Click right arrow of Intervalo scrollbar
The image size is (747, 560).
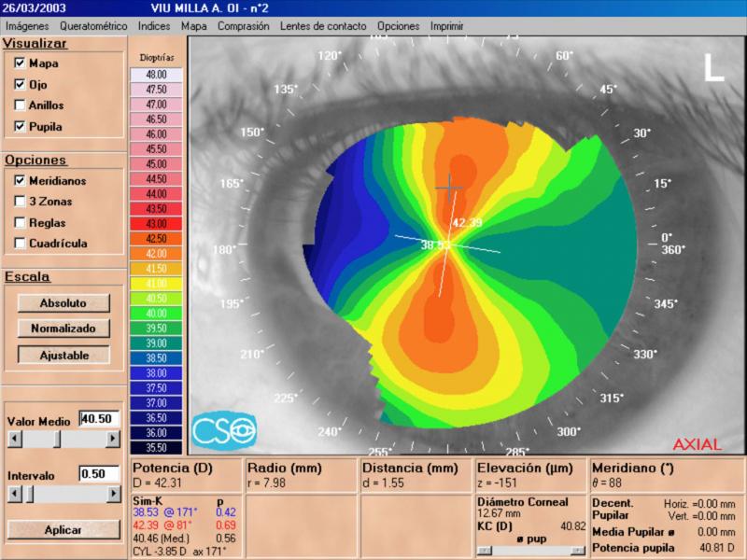tap(113, 494)
